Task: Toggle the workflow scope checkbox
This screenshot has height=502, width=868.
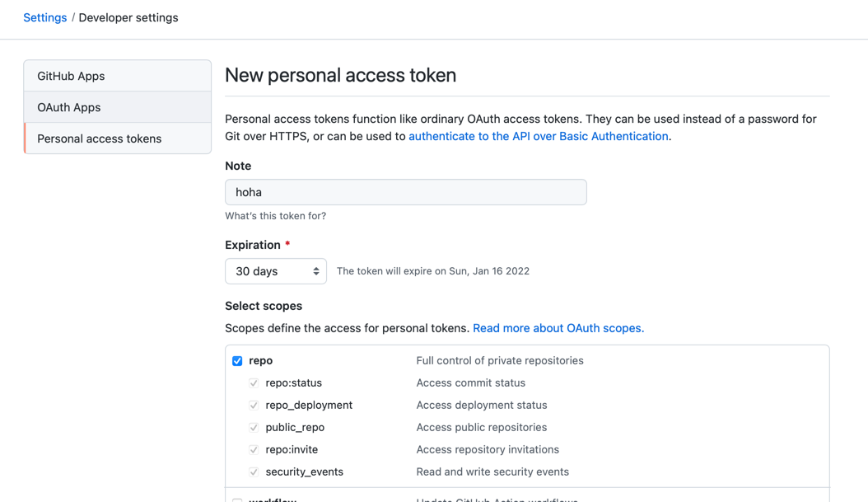Action: pos(237,500)
